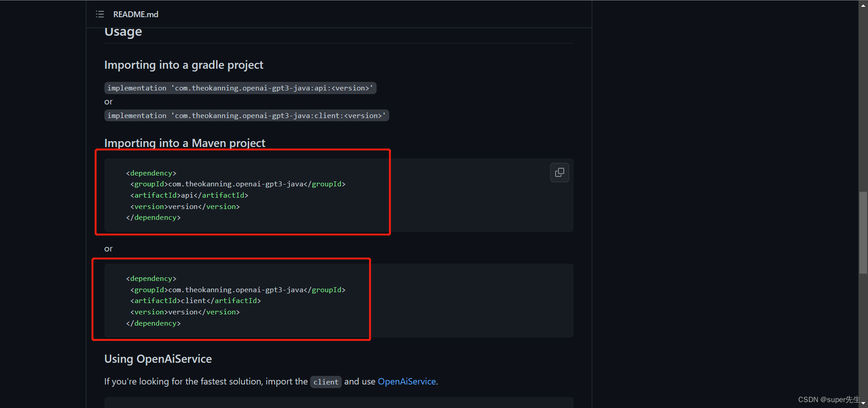Click the 'or' text between gradle lines

(x=108, y=102)
